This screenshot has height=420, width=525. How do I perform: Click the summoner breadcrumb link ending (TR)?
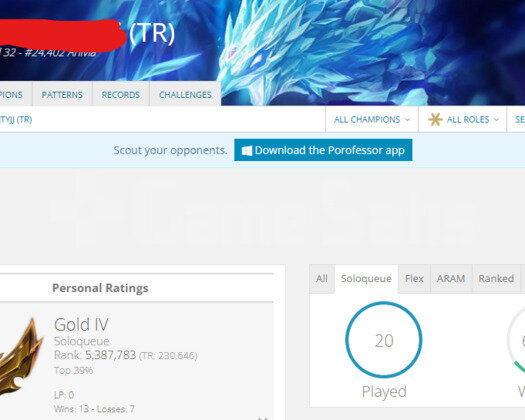coord(16,120)
